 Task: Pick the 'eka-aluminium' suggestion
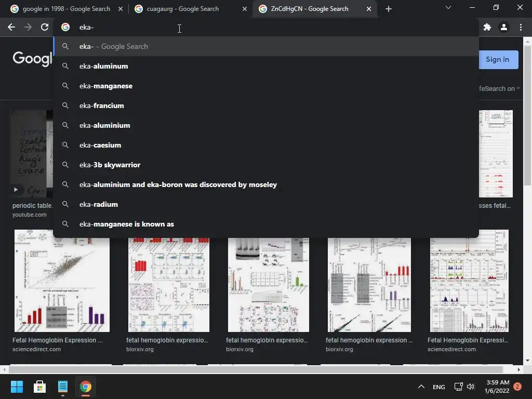tap(266, 125)
